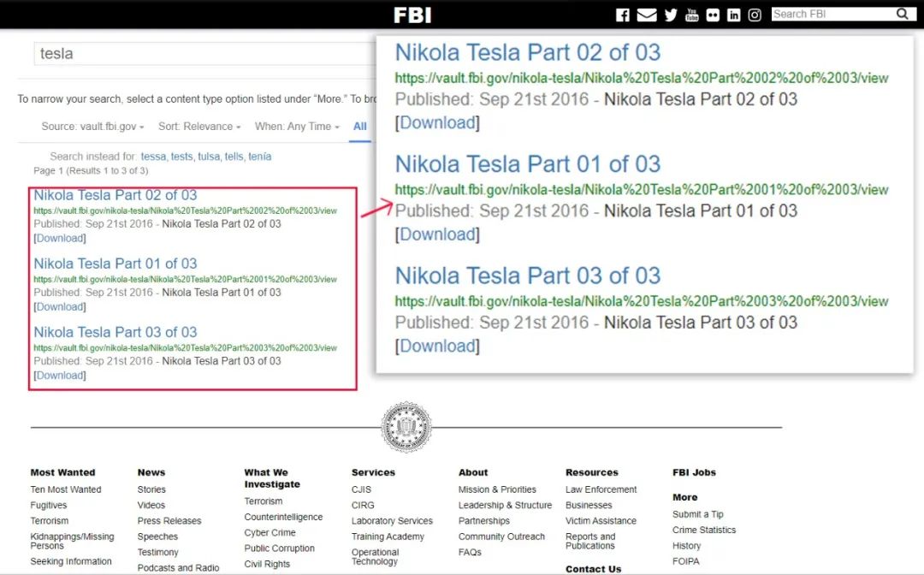Open the FBI Twitter icon
Viewport: 924px width, 575px height.
click(671, 15)
